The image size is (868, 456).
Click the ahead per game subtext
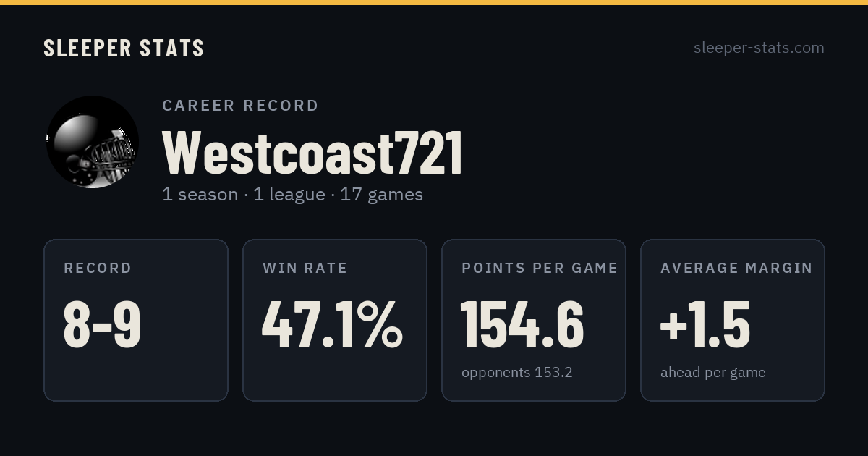[x=713, y=373]
